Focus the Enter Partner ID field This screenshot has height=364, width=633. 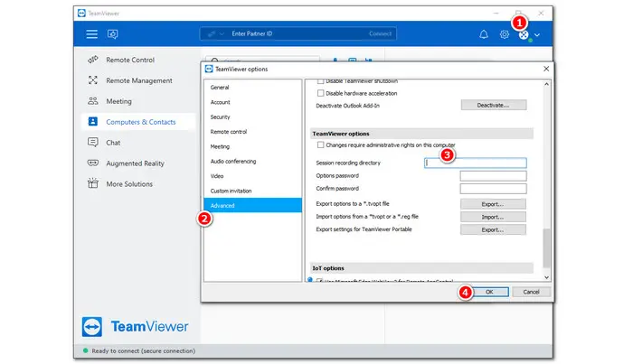click(298, 33)
